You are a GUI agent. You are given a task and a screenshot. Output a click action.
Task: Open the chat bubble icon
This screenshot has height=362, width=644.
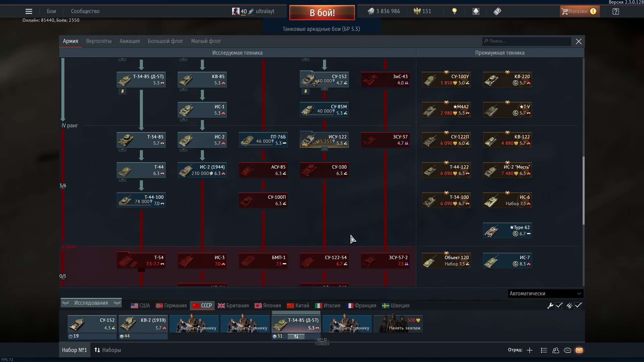pos(568,350)
